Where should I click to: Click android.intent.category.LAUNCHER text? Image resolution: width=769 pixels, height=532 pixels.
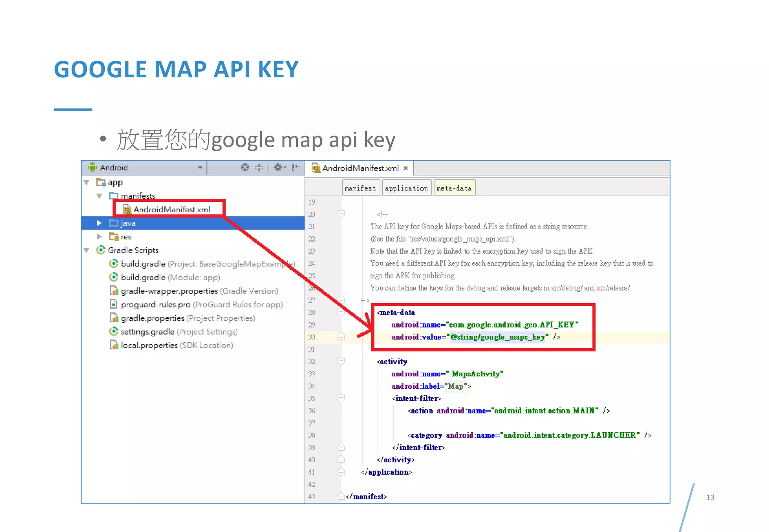(569, 435)
